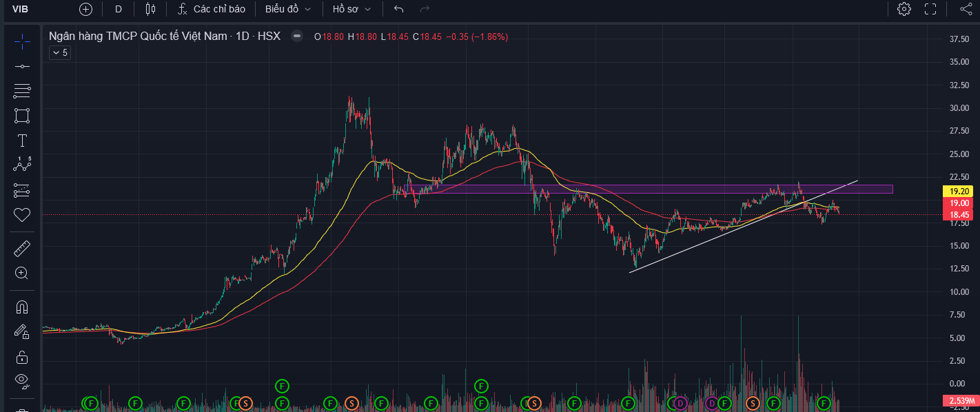
Task: Click the share chart icon
Action: coord(966,9)
